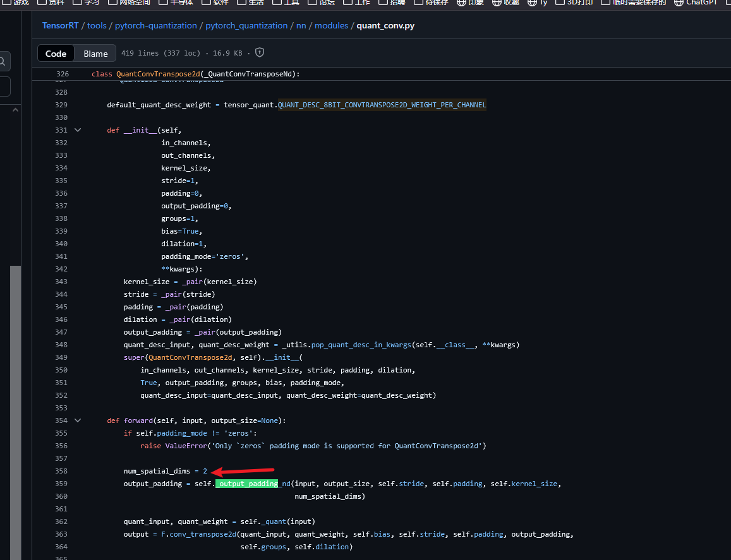
Task: Navigate to the pytorch-quantization (hyphenated) breadcrumb
Action: pos(156,26)
